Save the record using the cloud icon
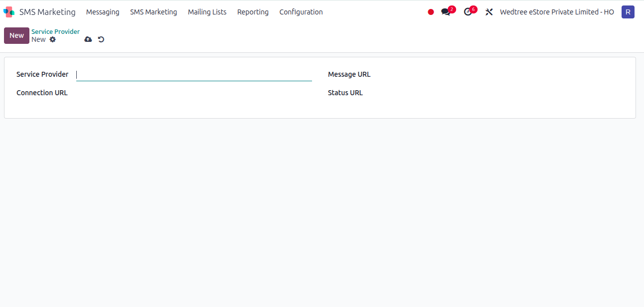The height and width of the screenshot is (307, 644). tap(88, 39)
